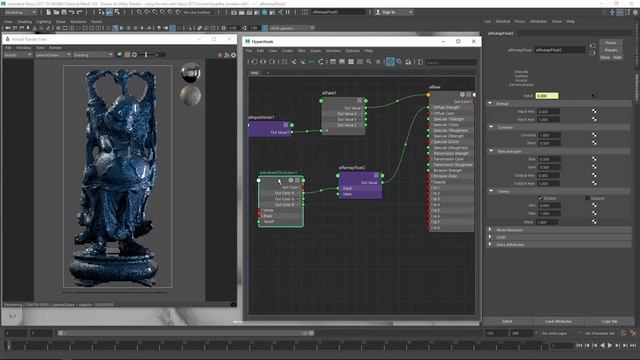
Task: Toggle the Enable checkbox under Clamp
Action: [540, 198]
